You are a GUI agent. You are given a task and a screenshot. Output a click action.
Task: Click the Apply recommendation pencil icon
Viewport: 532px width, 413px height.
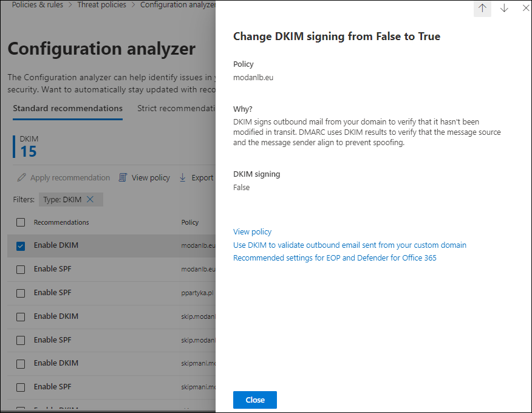tap(22, 178)
